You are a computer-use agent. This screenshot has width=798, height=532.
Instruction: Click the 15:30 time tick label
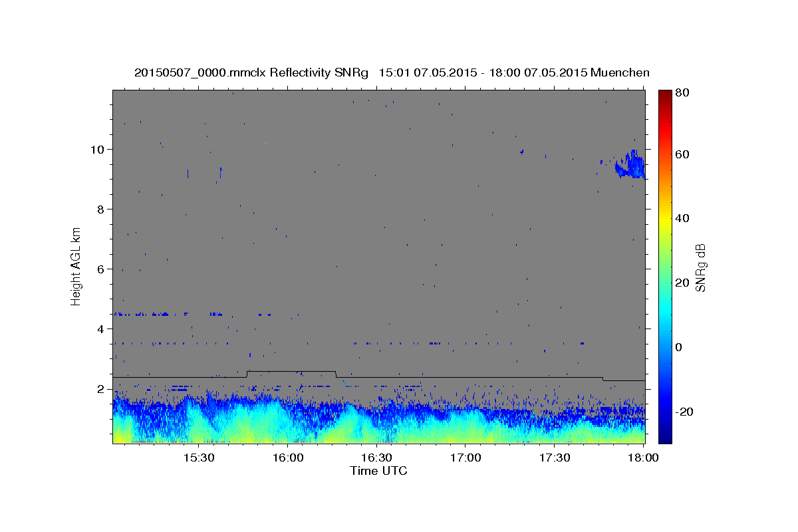(198, 458)
